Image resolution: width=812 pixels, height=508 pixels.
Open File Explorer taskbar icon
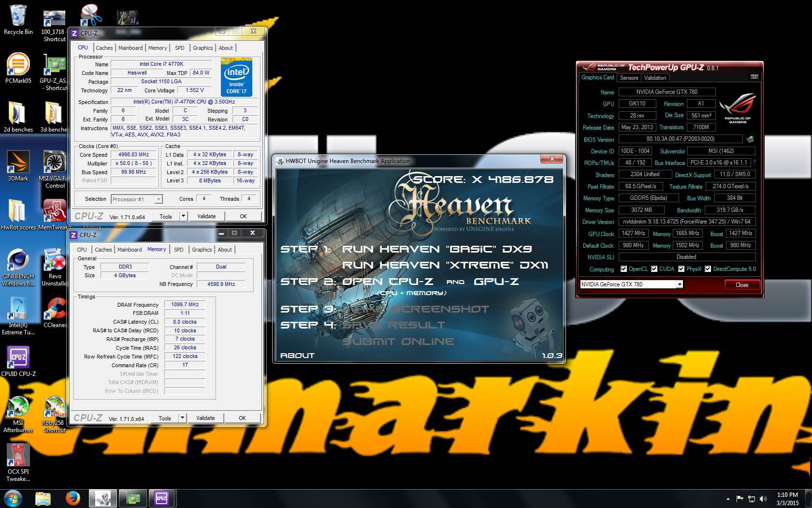click(43, 498)
